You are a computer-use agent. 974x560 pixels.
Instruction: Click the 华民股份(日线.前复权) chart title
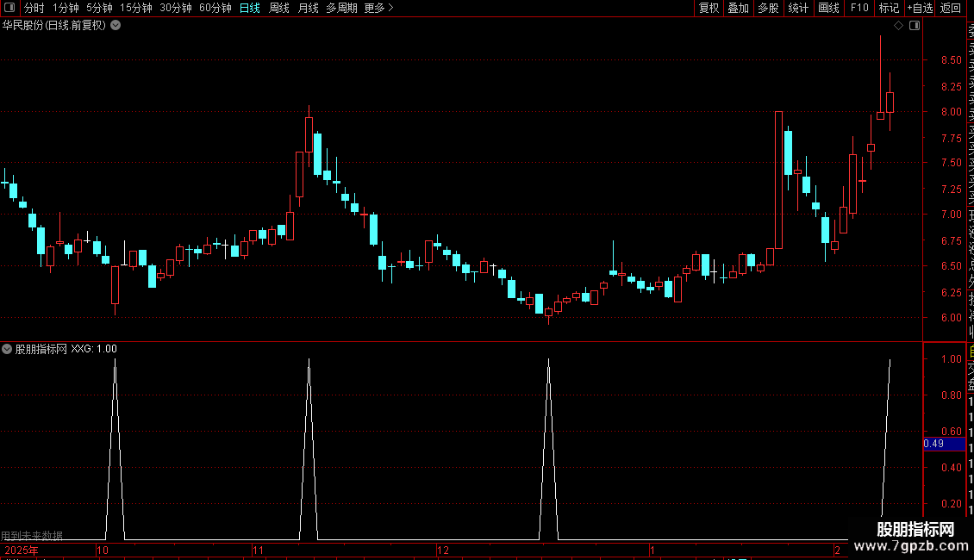pos(54,26)
